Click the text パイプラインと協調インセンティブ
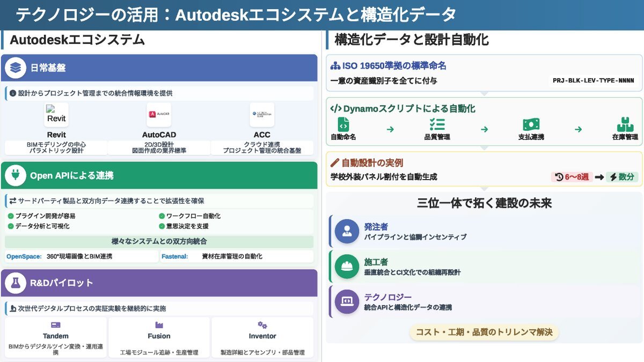Image resolution: width=644 pixels, height=362 pixels. 415,237
